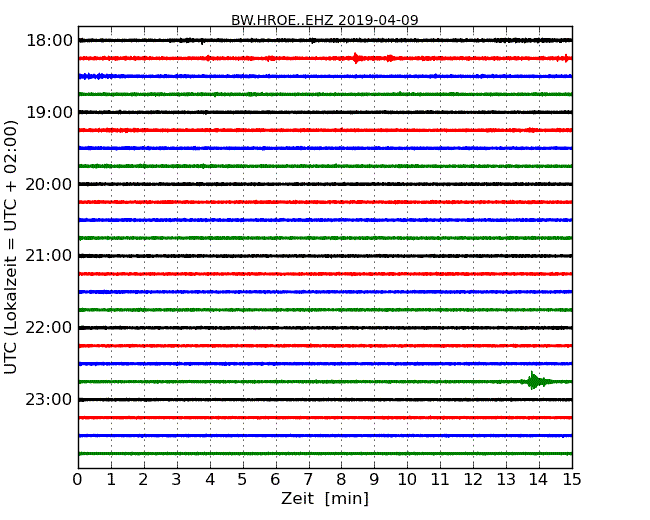
Task: Click the second red burst near minute 9.5
Action: point(390,58)
